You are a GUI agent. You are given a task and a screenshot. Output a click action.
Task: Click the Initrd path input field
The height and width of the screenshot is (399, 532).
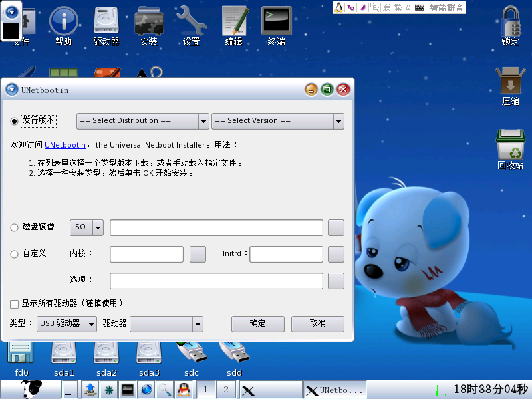pos(287,254)
